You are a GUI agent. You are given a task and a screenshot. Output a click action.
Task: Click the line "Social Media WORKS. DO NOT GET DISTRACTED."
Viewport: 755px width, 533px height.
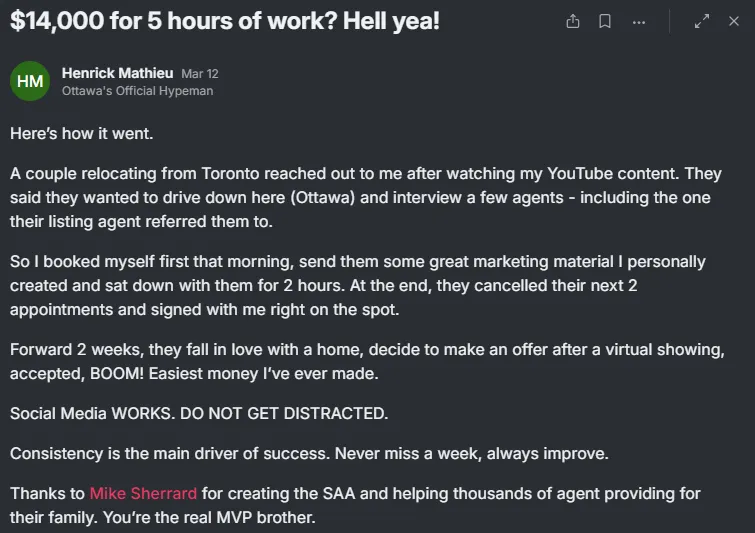click(199, 414)
